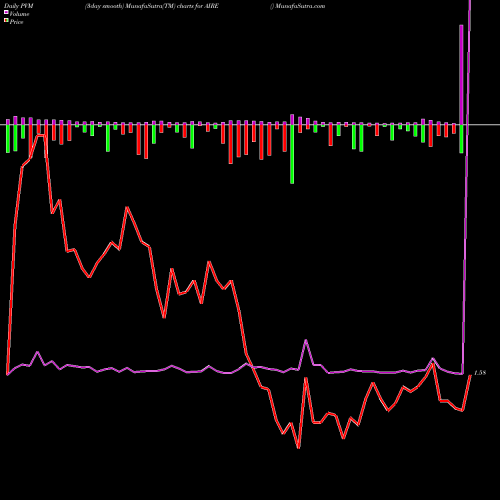Click the Daily PVM title text
500x500 pixels.
pyautogui.click(x=19, y=6)
